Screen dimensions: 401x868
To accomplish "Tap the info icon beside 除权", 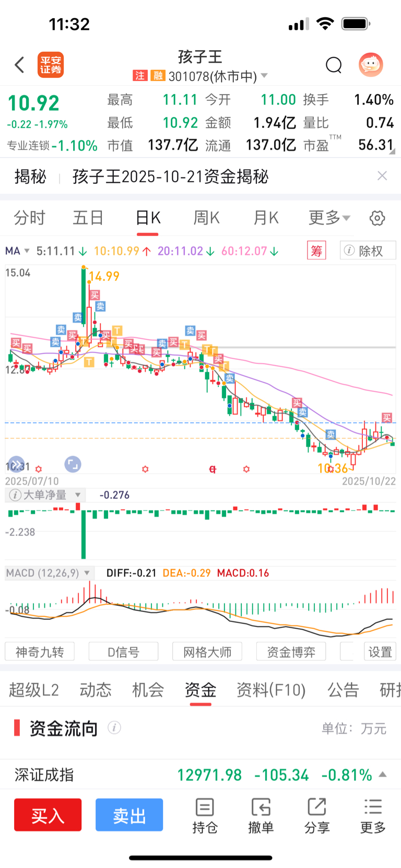I will click(349, 251).
